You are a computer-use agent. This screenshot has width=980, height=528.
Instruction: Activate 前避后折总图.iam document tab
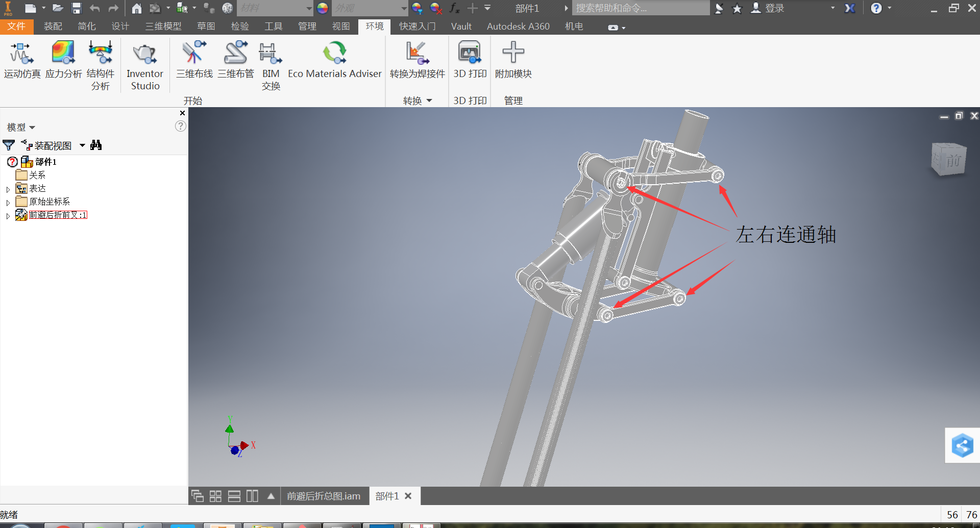(x=324, y=496)
